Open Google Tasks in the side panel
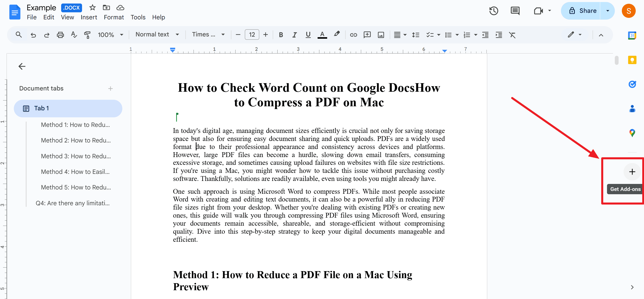The height and width of the screenshot is (299, 644). pyautogui.click(x=632, y=84)
